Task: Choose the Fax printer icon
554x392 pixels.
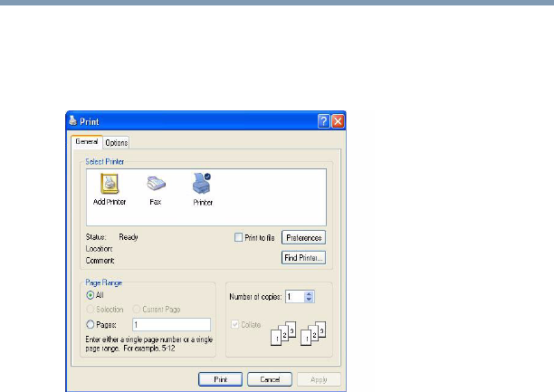Action: point(156,190)
